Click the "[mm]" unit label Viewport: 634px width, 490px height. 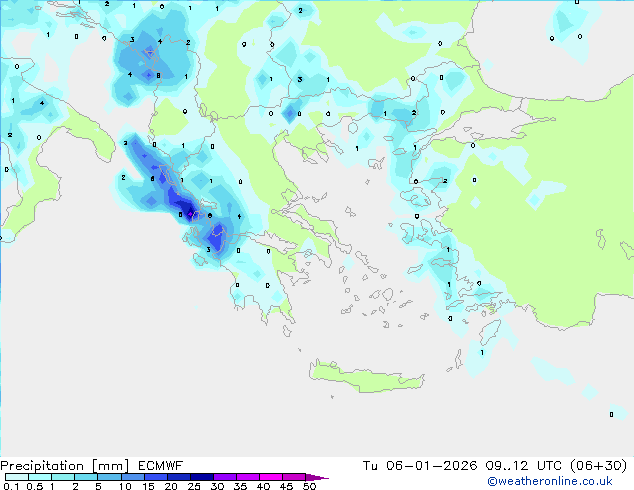tap(110, 466)
